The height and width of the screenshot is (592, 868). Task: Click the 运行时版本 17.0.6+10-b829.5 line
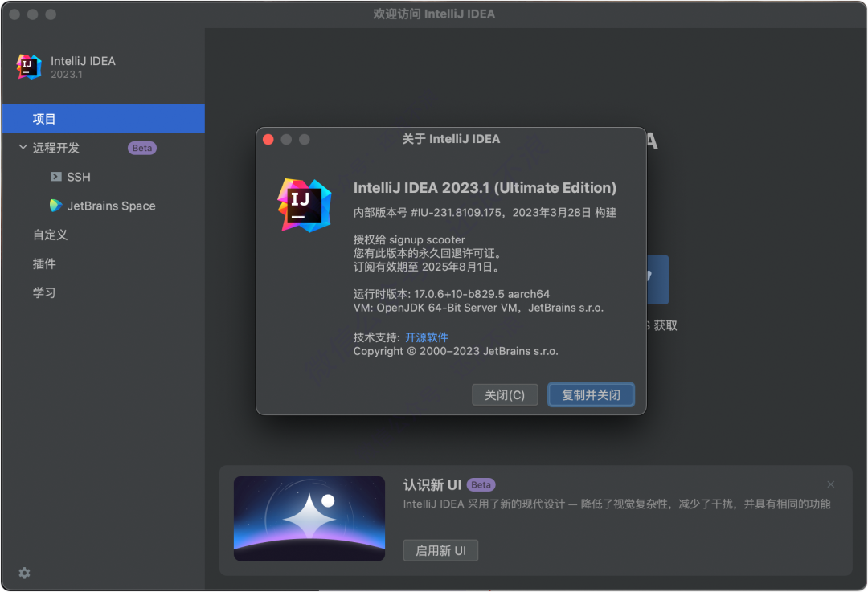[451, 294]
